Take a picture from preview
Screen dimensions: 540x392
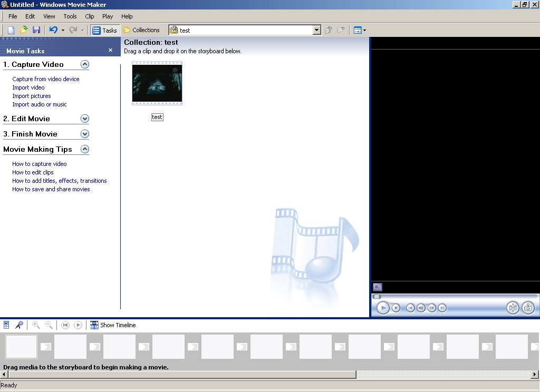528,308
